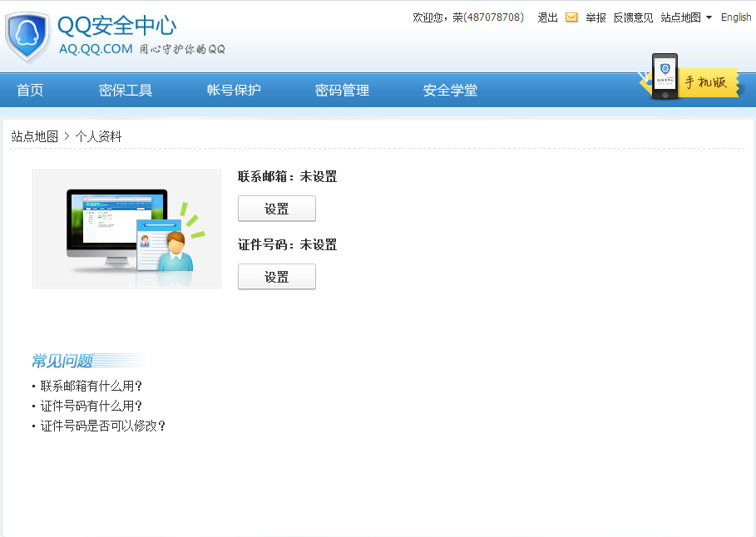Click the username 荣(487078708) text

(x=488, y=17)
